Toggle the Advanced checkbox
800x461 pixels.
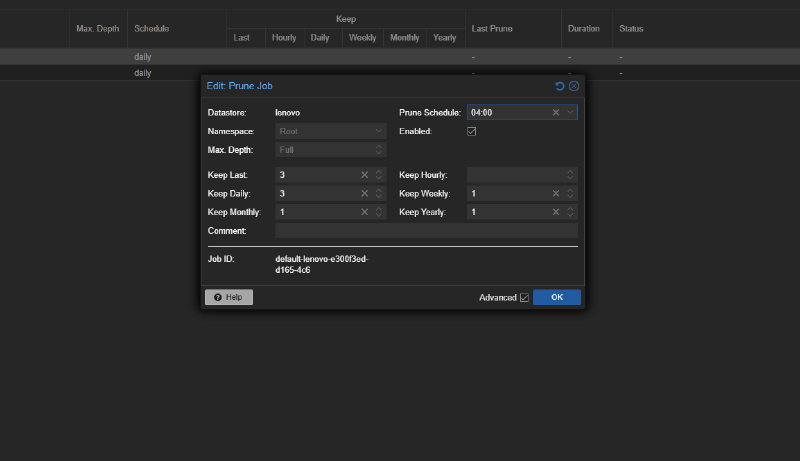pyautogui.click(x=524, y=298)
